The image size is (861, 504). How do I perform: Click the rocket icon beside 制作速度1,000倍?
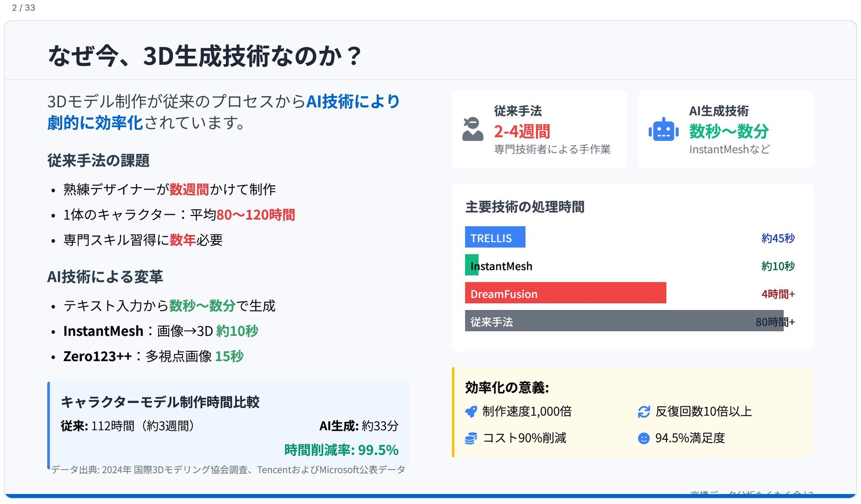pyautogui.click(x=471, y=412)
